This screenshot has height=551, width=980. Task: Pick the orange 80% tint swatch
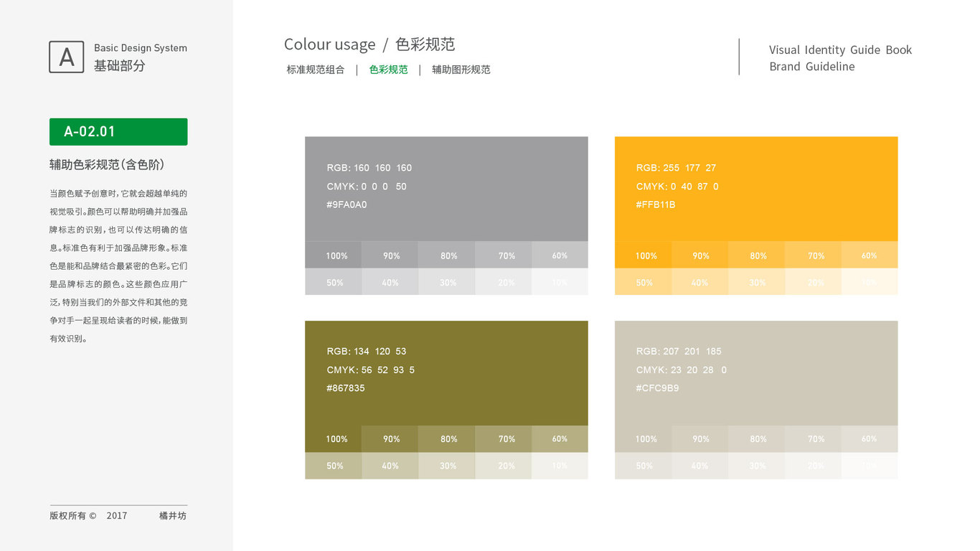756,255
